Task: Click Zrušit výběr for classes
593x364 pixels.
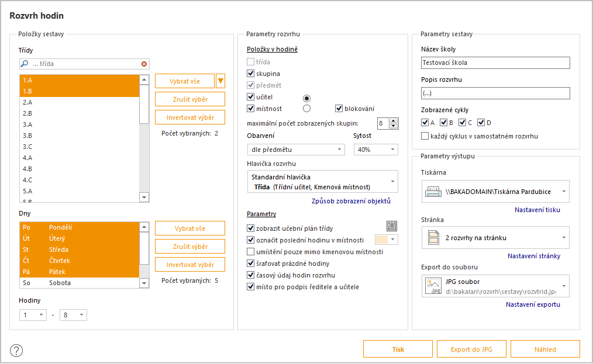Action: (190, 99)
